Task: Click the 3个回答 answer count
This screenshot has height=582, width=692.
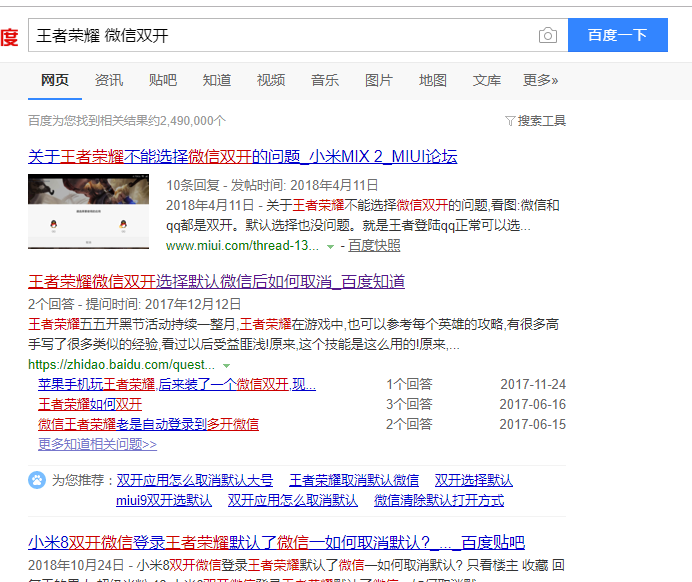Action: [409, 404]
